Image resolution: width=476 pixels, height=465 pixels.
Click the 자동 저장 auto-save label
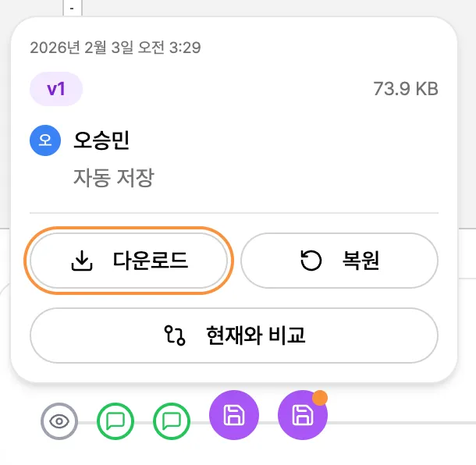pos(113,177)
